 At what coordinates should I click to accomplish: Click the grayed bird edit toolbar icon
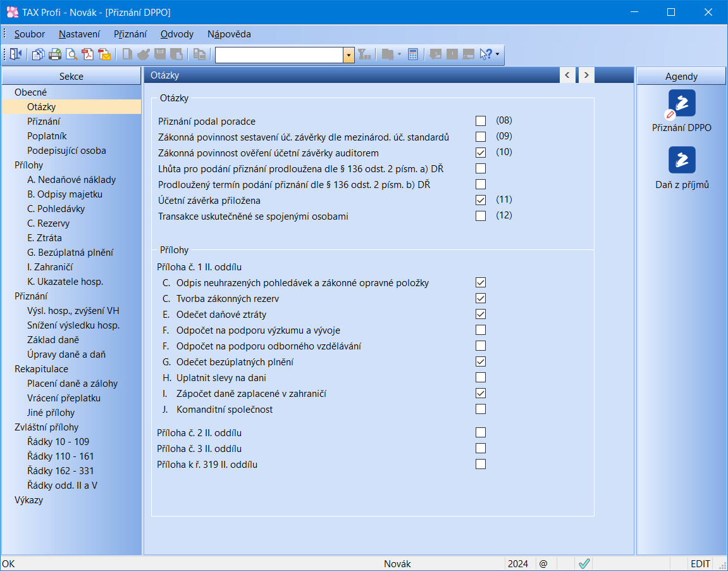tap(144, 54)
